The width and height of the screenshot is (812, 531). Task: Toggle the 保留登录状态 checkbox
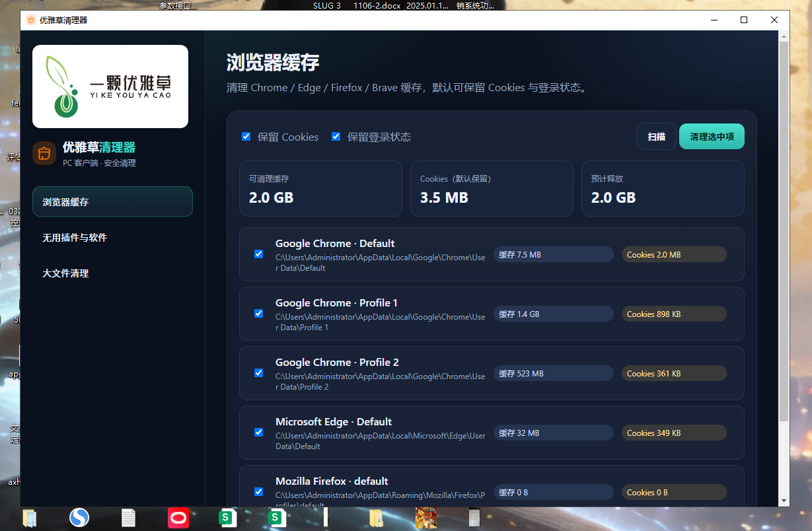(336, 137)
